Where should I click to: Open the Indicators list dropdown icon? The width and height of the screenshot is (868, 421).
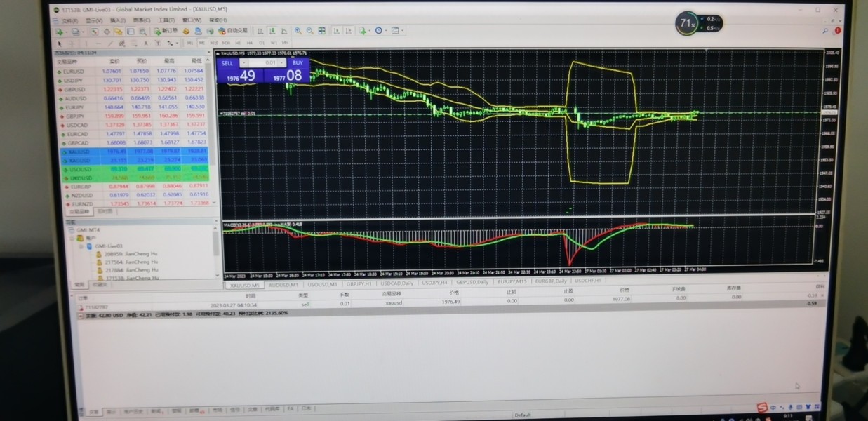[363, 31]
